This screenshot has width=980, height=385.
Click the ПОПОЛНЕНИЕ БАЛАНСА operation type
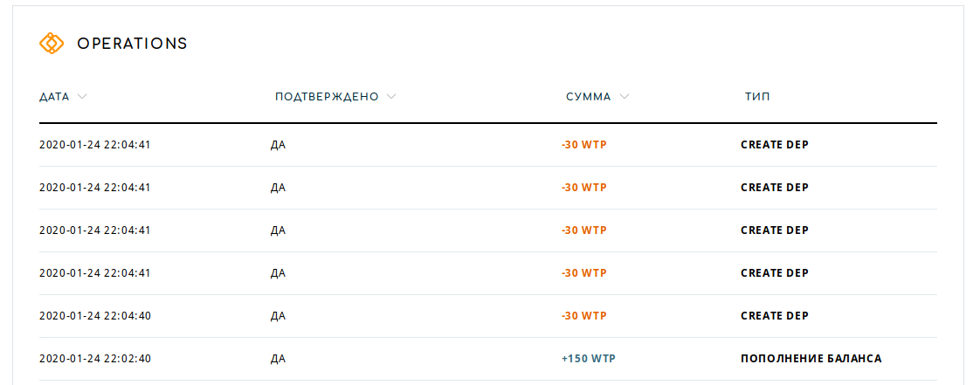tap(811, 359)
